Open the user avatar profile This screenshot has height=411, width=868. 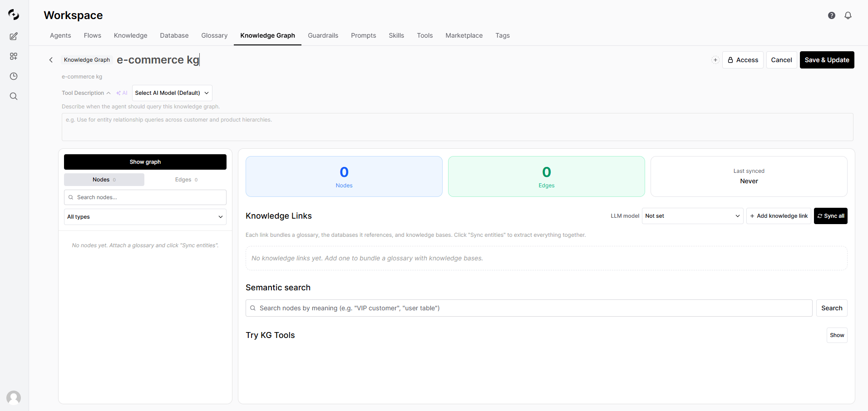point(14,398)
